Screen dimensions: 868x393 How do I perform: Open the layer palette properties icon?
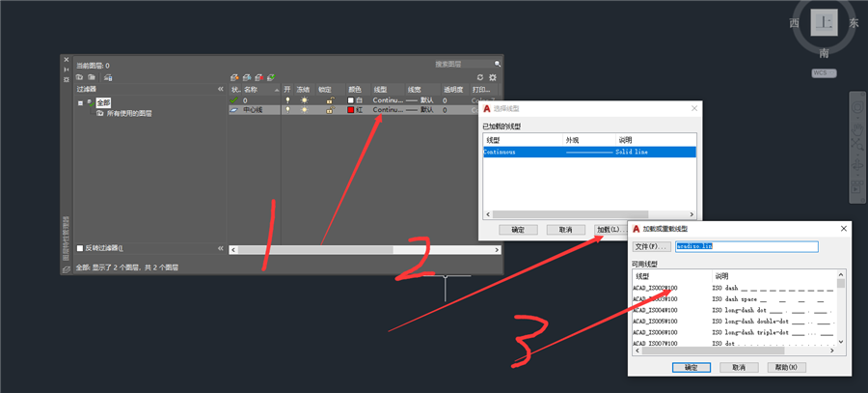click(67, 79)
